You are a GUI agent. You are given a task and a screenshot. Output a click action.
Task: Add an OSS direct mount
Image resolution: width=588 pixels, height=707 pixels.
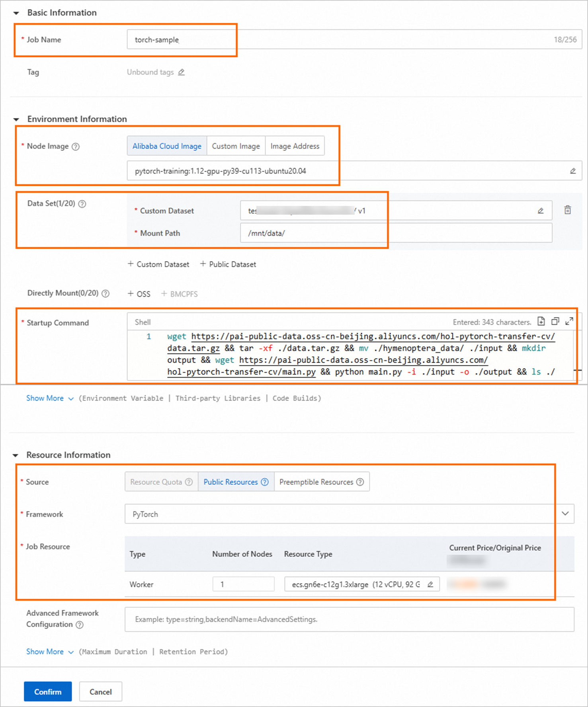[x=139, y=294]
